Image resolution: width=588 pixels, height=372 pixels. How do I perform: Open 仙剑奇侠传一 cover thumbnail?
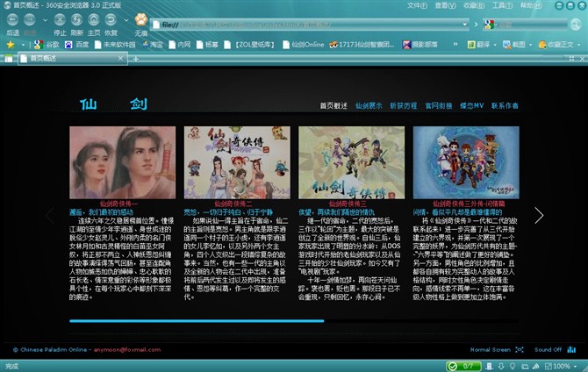pyautogui.click(x=122, y=162)
